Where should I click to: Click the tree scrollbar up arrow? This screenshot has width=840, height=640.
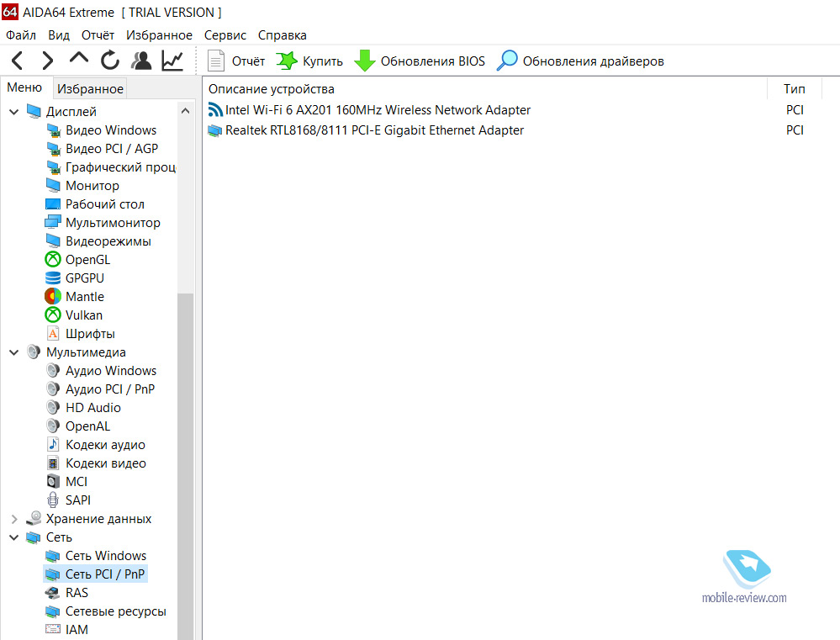tap(185, 111)
